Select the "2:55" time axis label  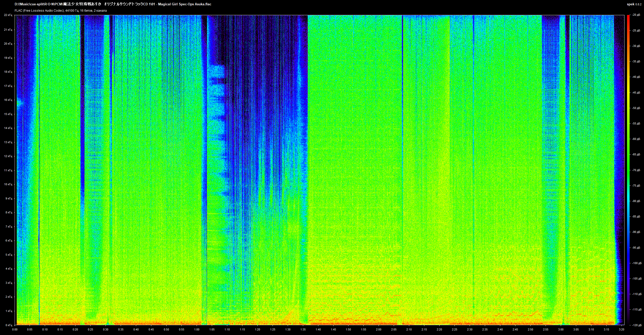pyautogui.click(x=546, y=329)
